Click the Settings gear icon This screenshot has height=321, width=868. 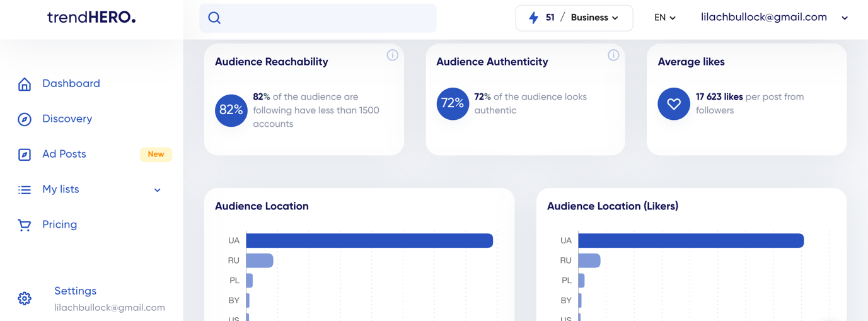(25, 299)
